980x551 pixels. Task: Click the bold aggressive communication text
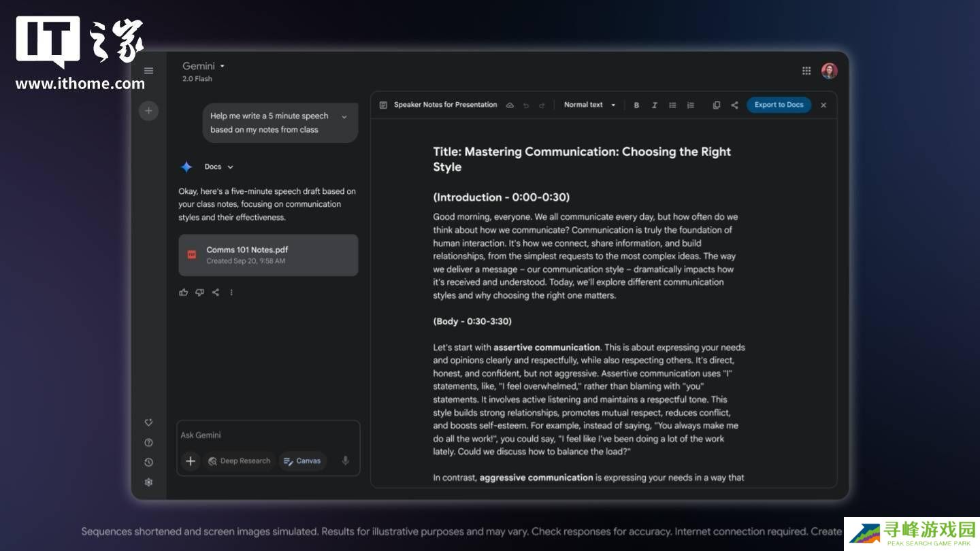click(536, 478)
